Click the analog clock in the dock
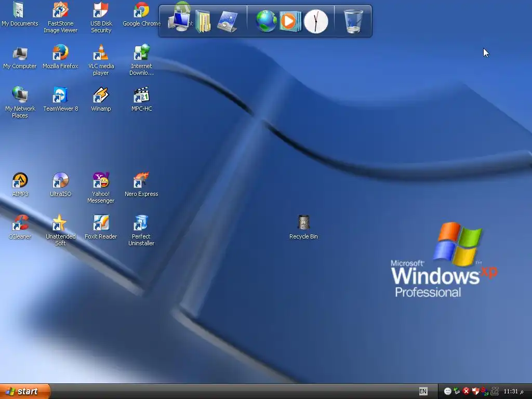532x399 pixels. pyautogui.click(x=316, y=21)
